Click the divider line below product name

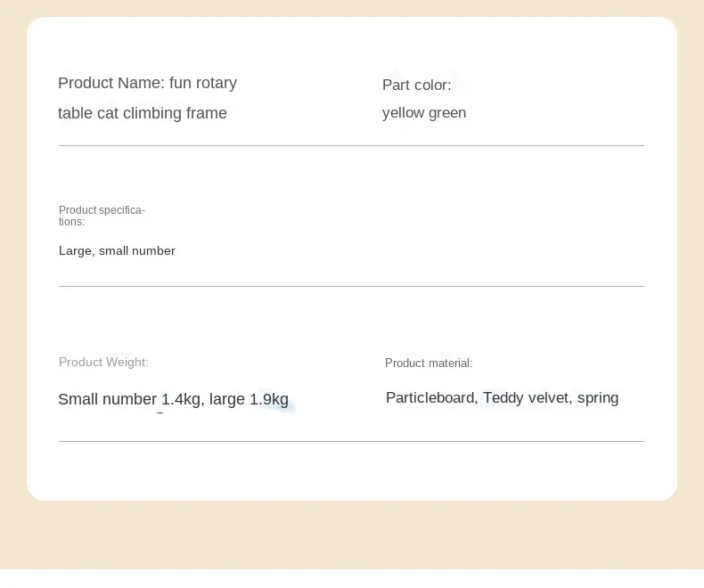[351, 145]
